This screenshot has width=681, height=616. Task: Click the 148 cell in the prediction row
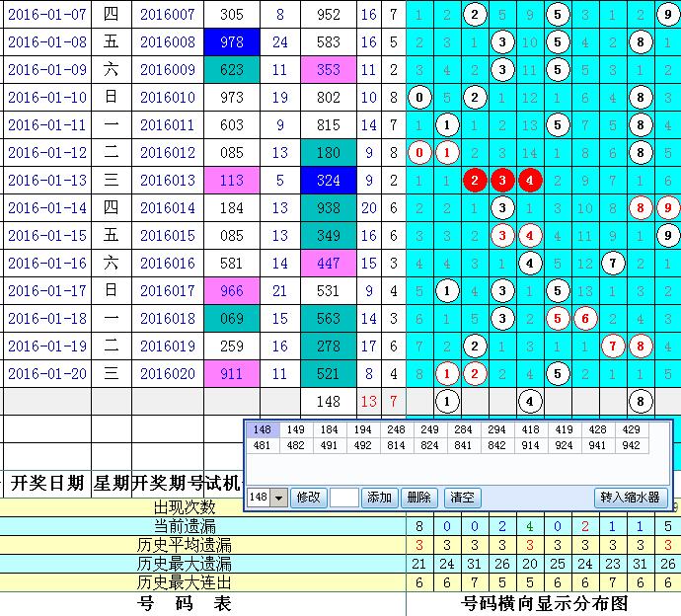pos(329,402)
